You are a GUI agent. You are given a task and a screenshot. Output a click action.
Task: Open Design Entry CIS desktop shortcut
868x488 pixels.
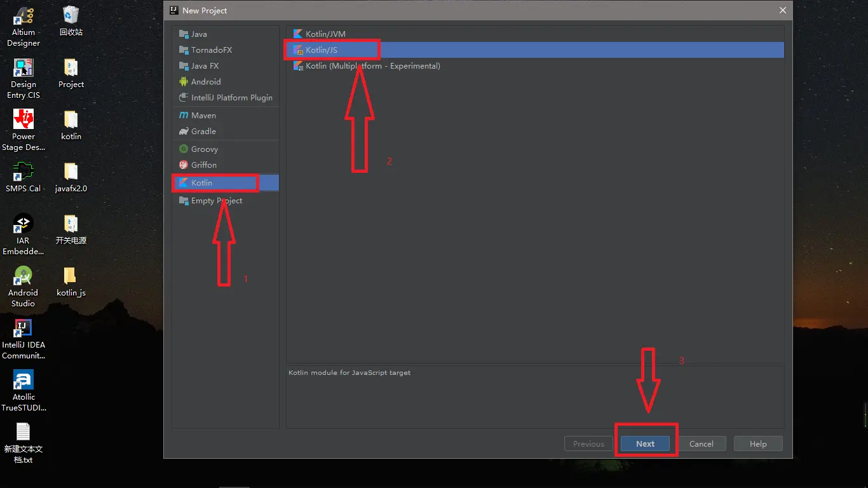[24, 79]
